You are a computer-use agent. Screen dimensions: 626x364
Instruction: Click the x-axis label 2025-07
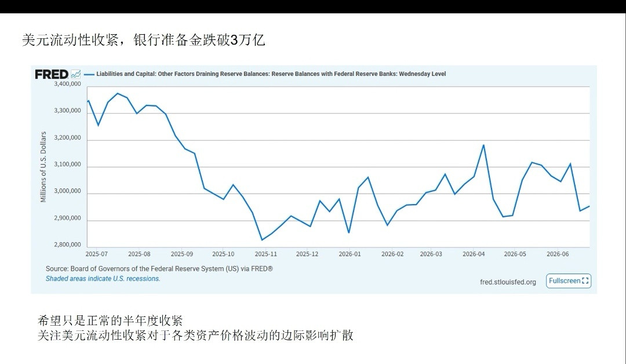(97, 254)
